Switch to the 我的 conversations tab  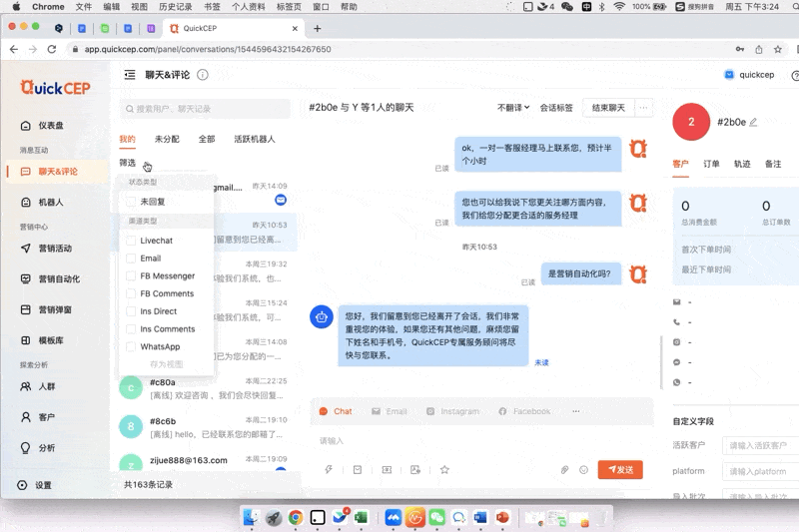[x=128, y=139]
